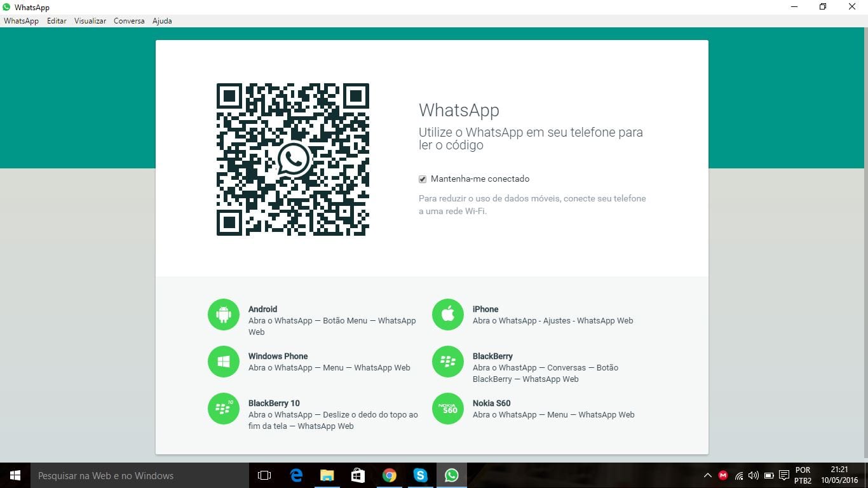Open Skype from the taskbar
This screenshot has width=868, height=488.
pyautogui.click(x=420, y=475)
